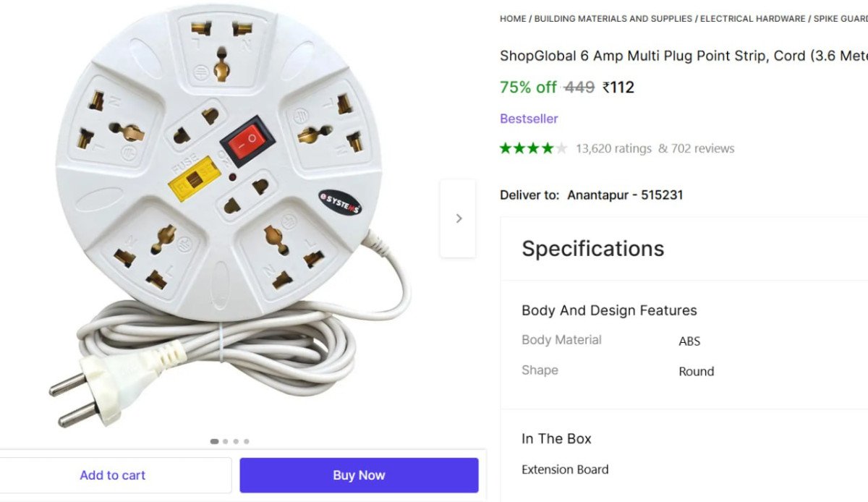Image resolution: width=868 pixels, height=502 pixels.
Task: Click the Specifications section heading
Action: click(593, 248)
